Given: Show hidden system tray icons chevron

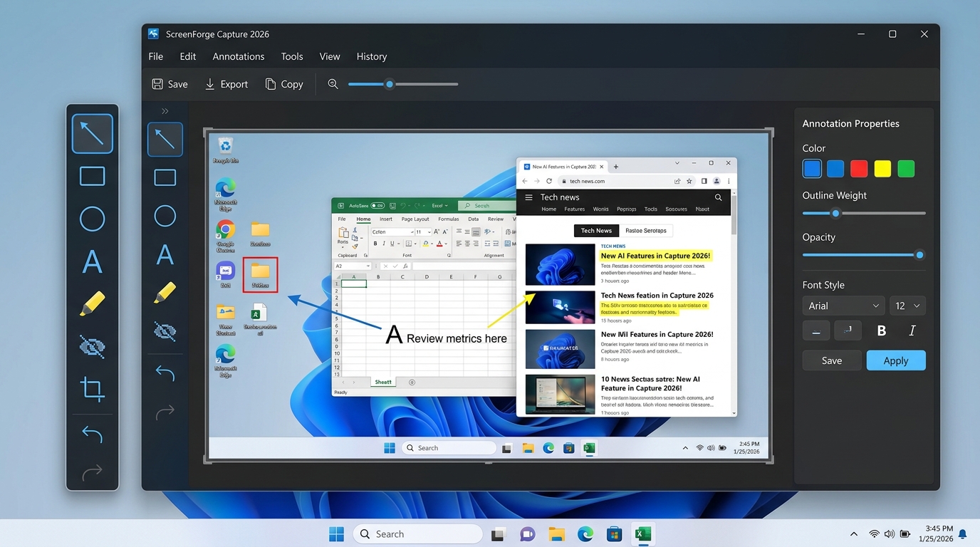Looking at the screenshot, I should (x=854, y=534).
